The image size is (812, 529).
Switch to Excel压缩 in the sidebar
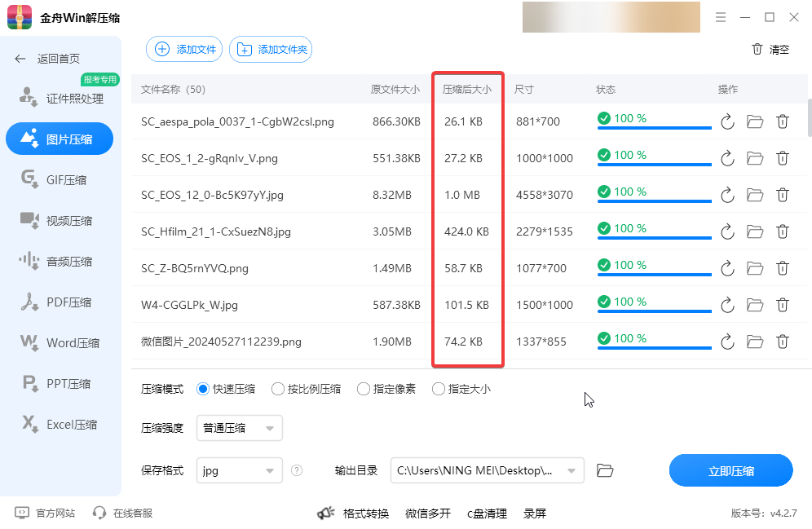60,425
